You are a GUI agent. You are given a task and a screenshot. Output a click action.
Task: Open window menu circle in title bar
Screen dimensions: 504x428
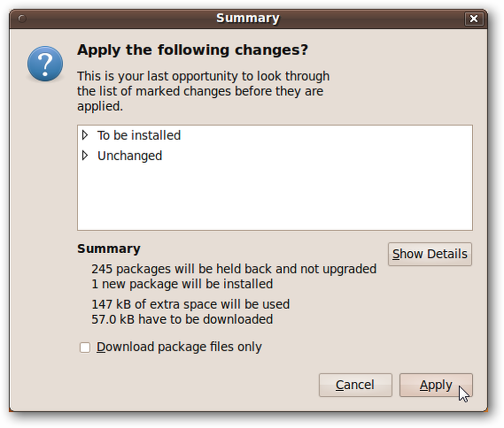tap(22, 19)
